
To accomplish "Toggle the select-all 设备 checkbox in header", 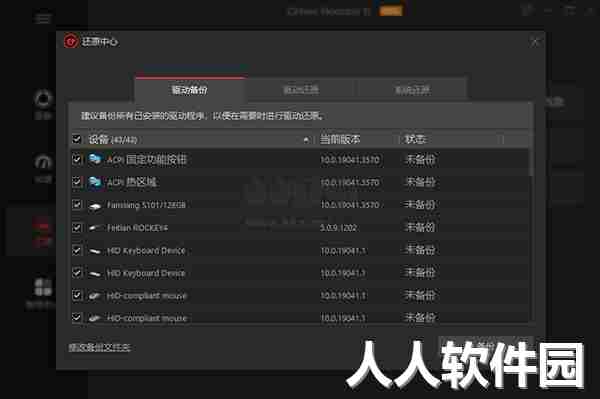I will (77, 139).
